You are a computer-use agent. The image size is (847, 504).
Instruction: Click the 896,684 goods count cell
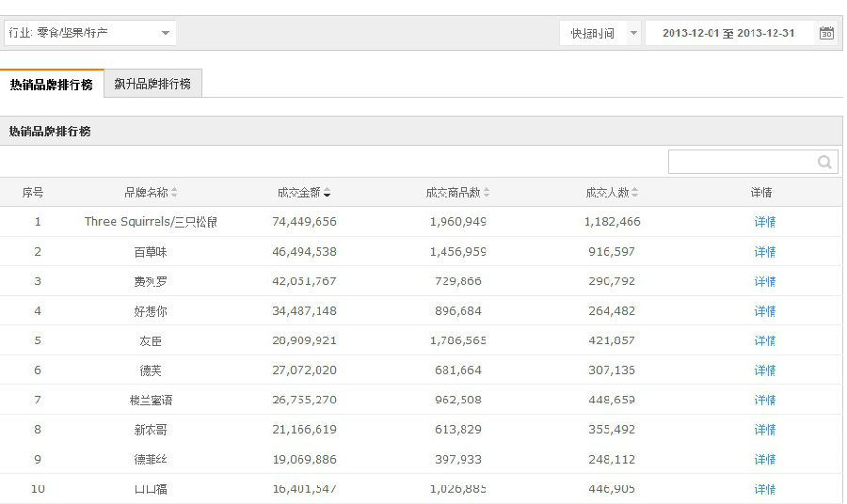tap(458, 311)
